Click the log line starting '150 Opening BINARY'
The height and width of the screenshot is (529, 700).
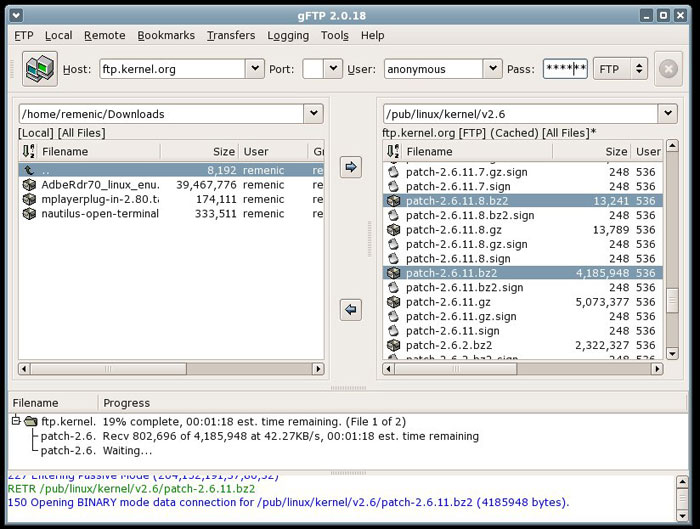(x=288, y=502)
